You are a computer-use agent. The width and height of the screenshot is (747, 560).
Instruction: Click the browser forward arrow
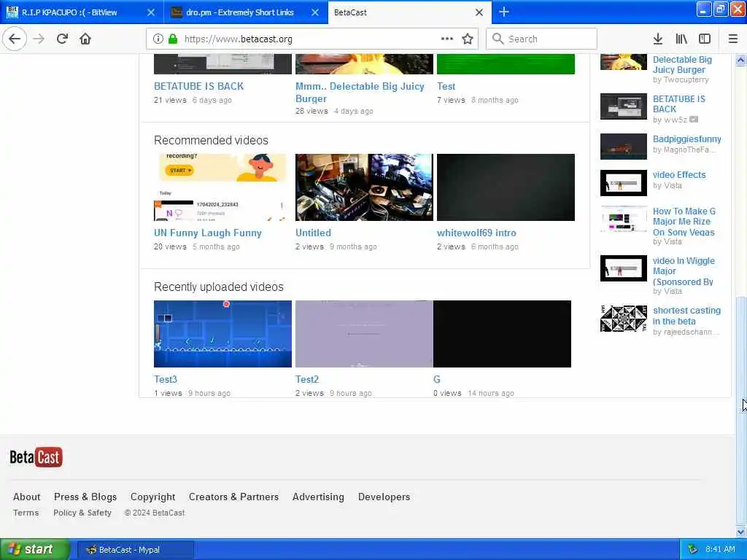[39, 39]
